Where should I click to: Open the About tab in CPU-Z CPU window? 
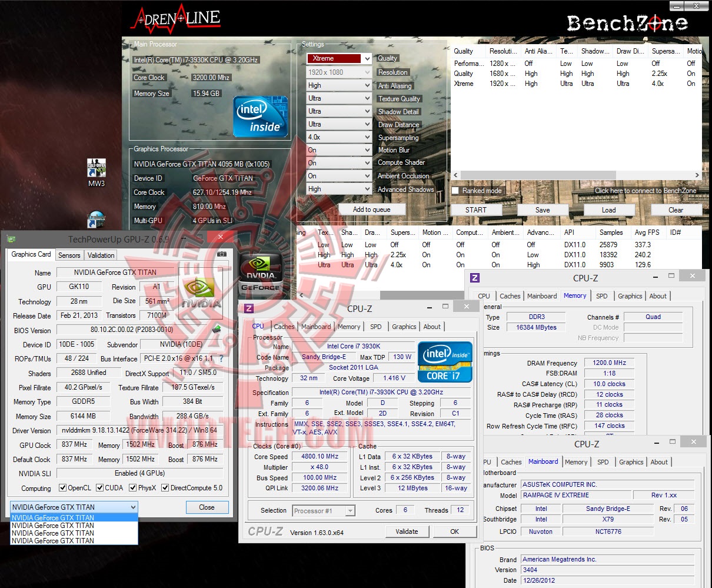[x=432, y=327]
